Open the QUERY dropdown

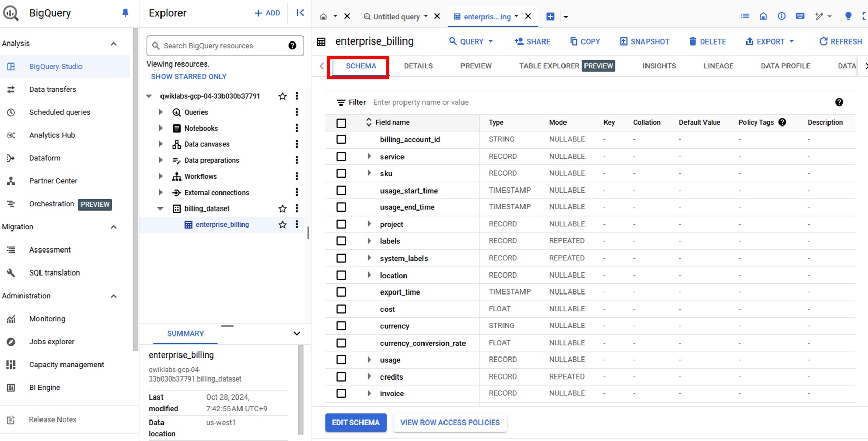(471, 41)
